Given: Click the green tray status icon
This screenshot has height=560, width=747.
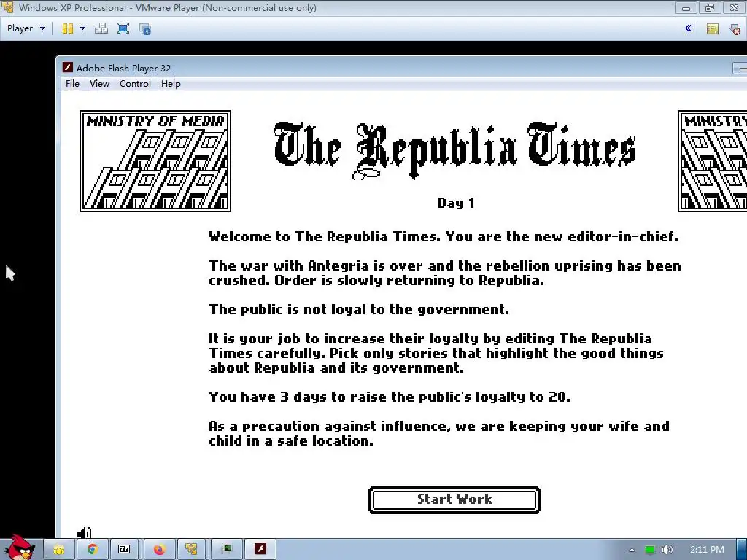Looking at the screenshot, I should pos(650,550).
